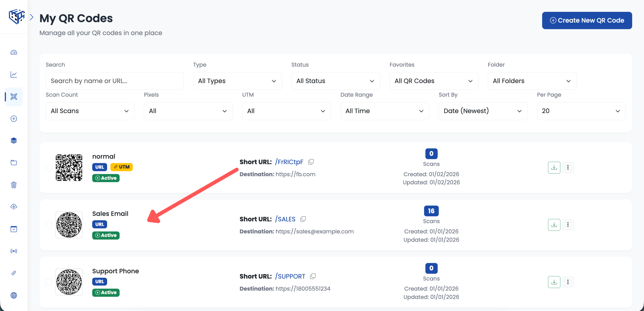Open the analytics line chart sidebar icon
Image resolution: width=644 pixels, height=311 pixels.
pos(14,74)
